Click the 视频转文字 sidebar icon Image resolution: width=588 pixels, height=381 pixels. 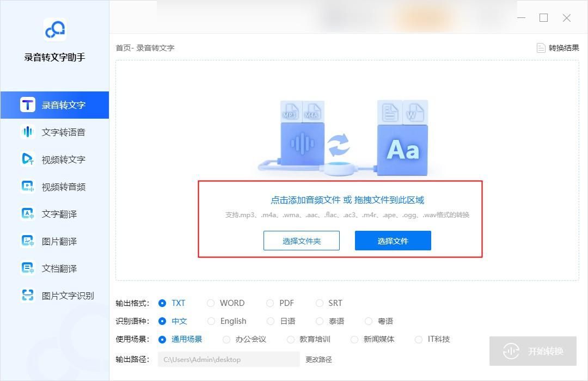[28, 159]
